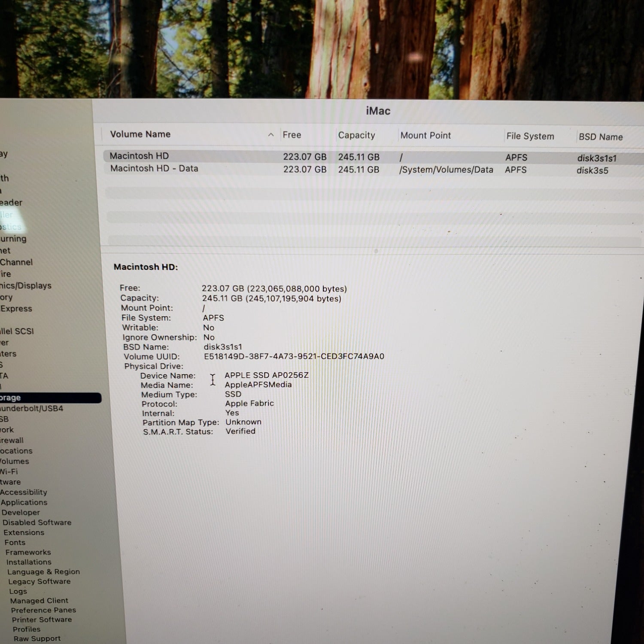The image size is (644, 644).
Task: Select Developer in the sidebar
Action: coord(21,512)
